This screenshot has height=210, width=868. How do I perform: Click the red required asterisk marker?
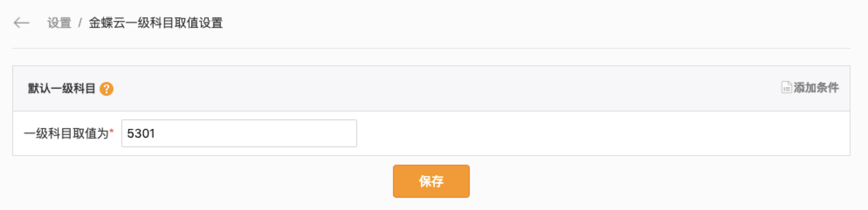tap(112, 131)
